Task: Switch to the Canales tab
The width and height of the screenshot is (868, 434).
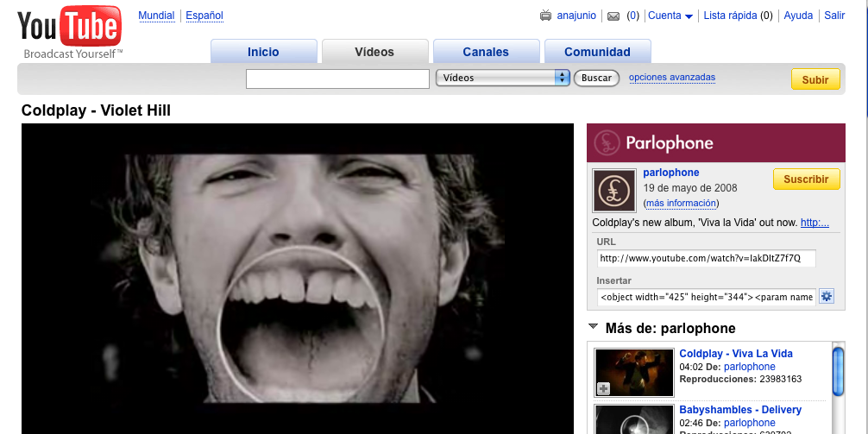Action: point(486,52)
